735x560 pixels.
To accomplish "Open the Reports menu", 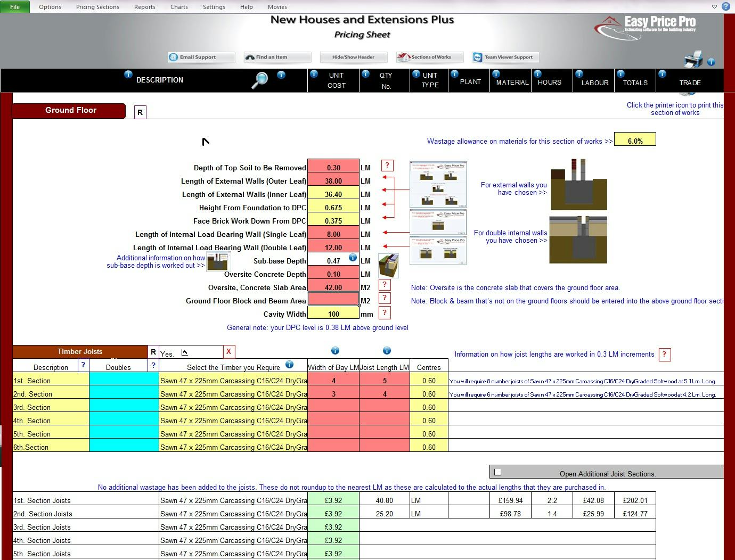I will [x=145, y=7].
